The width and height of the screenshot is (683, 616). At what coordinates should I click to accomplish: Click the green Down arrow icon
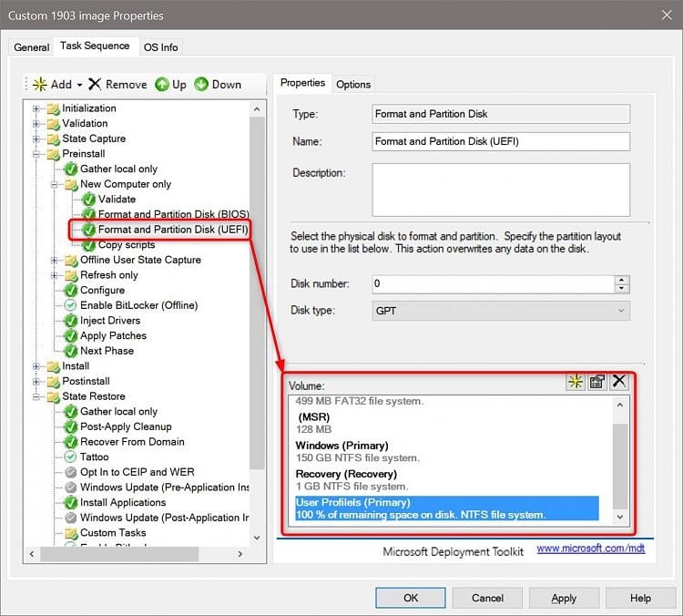tap(201, 84)
